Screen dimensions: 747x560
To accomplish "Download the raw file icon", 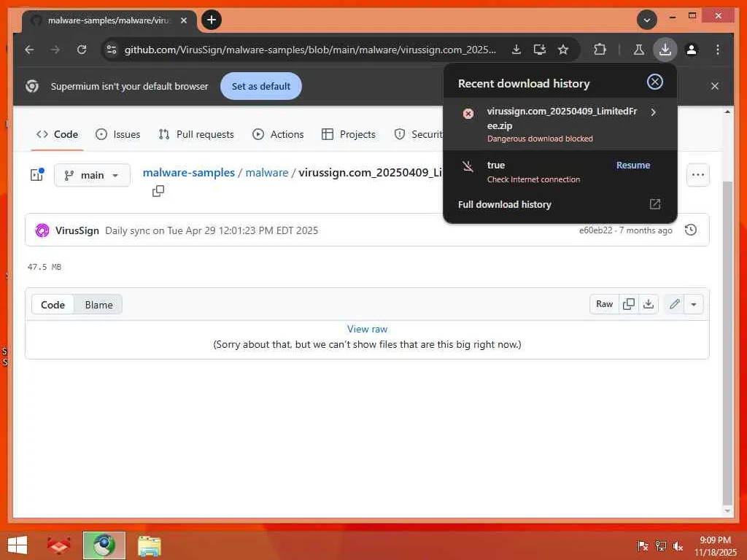I will click(x=649, y=304).
